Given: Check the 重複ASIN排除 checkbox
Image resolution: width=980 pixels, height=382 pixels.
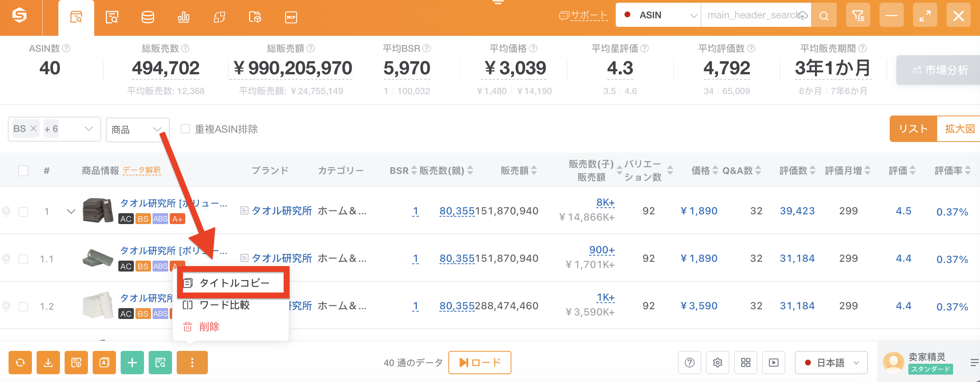Looking at the screenshot, I should pos(185,129).
